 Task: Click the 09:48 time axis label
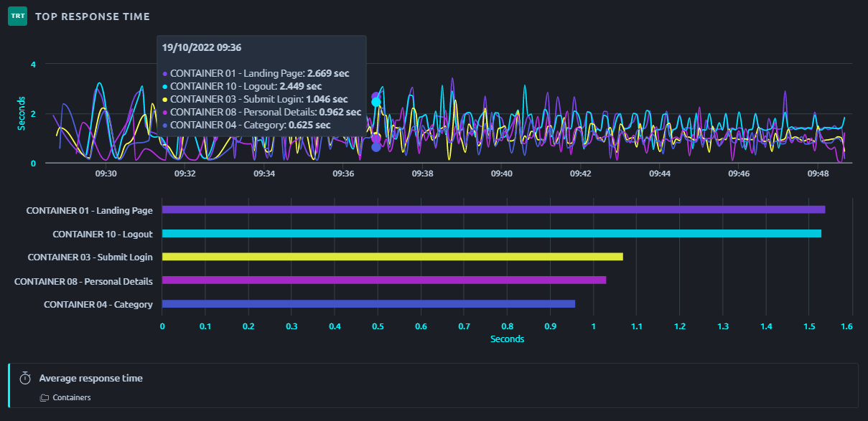(818, 174)
